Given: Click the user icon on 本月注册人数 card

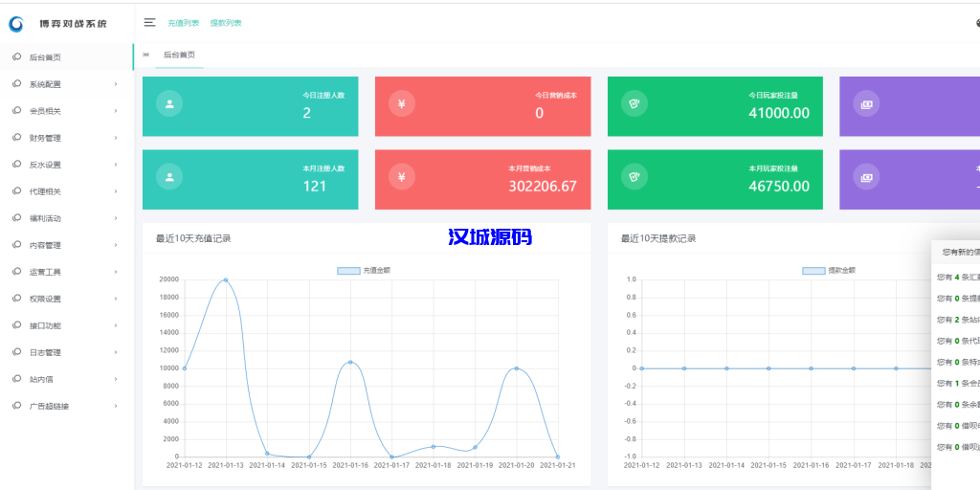Looking at the screenshot, I should (x=169, y=177).
